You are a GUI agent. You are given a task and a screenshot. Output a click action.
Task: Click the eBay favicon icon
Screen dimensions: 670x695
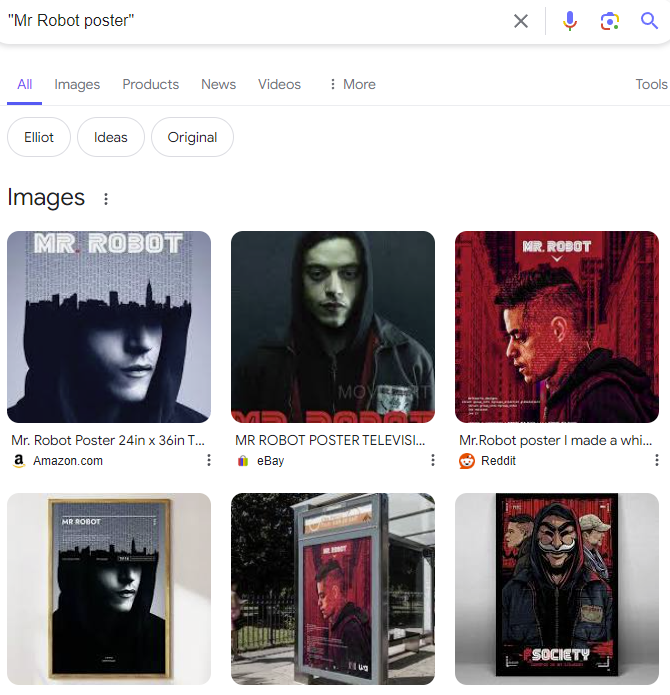tap(243, 461)
